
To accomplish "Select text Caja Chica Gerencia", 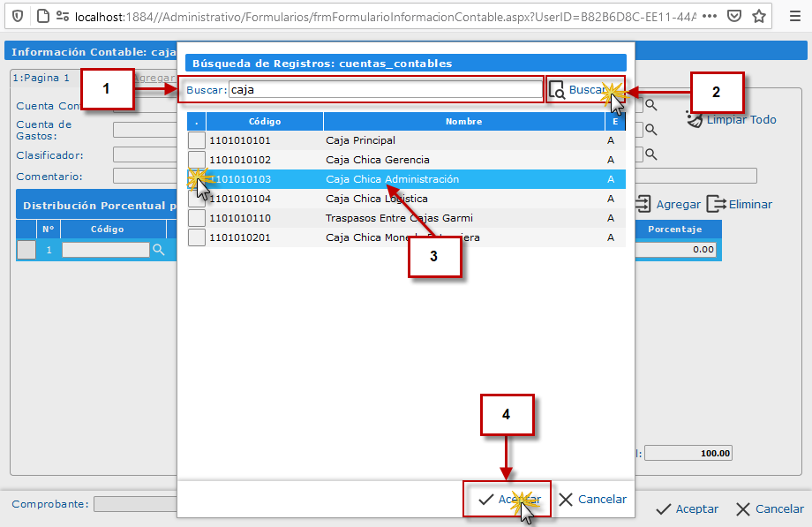I will coord(378,160).
